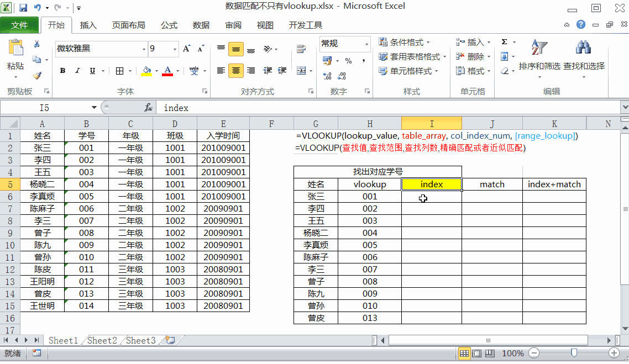
Task: Click the Cut scissors icon
Action: coord(36,44)
